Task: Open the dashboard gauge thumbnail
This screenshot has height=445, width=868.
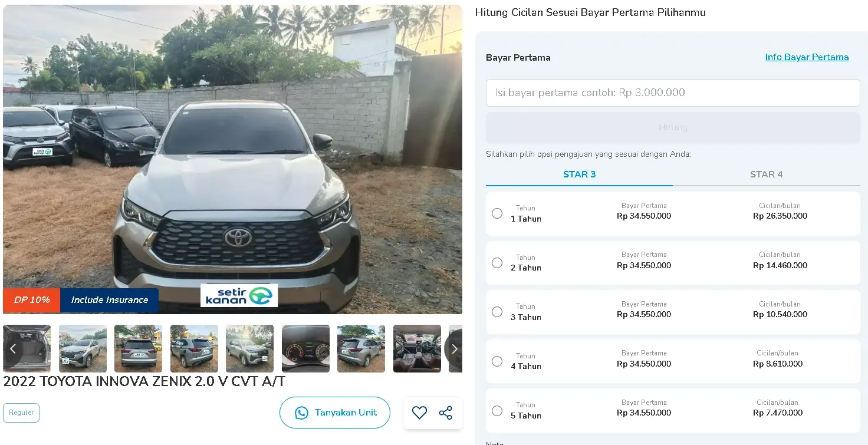Action: point(305,349)
